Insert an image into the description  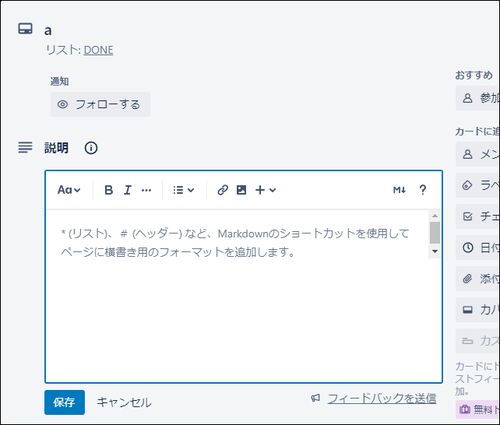(241, 190)
